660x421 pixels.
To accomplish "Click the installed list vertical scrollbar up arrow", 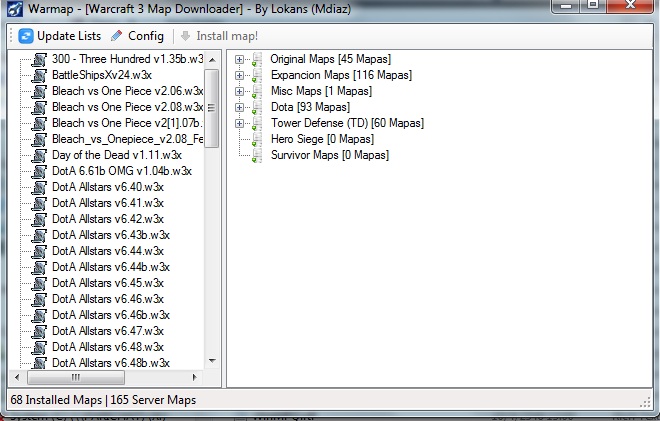I will [x=212, y=60].
